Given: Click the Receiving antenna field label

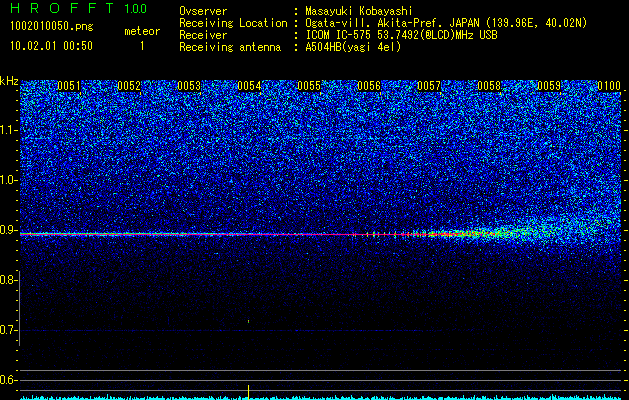Looking at the screenshot, I should click(230, 47).
